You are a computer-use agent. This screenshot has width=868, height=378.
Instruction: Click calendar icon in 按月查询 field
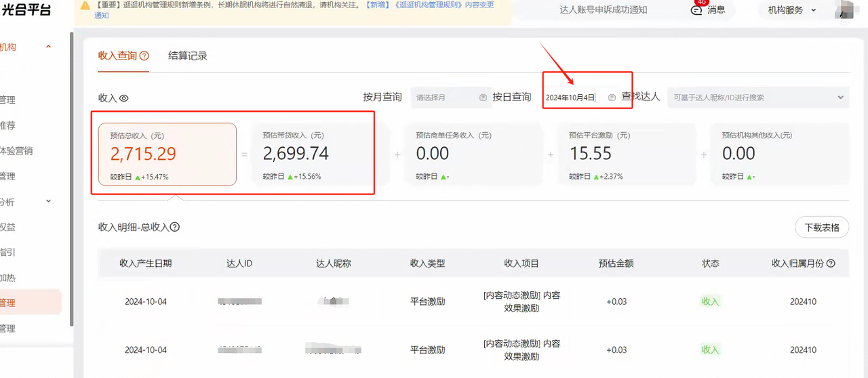click(x=483, y=98)
